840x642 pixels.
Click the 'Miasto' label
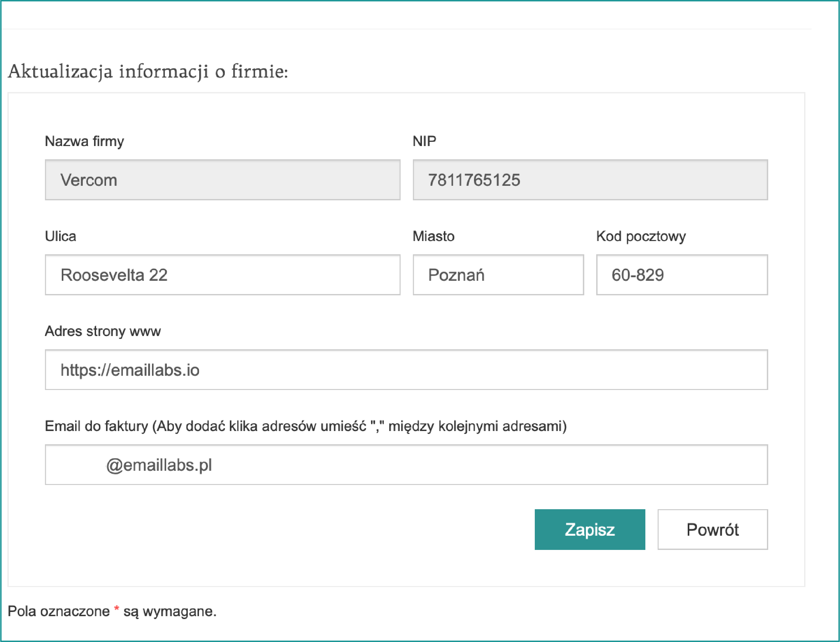tap(433, 236)
